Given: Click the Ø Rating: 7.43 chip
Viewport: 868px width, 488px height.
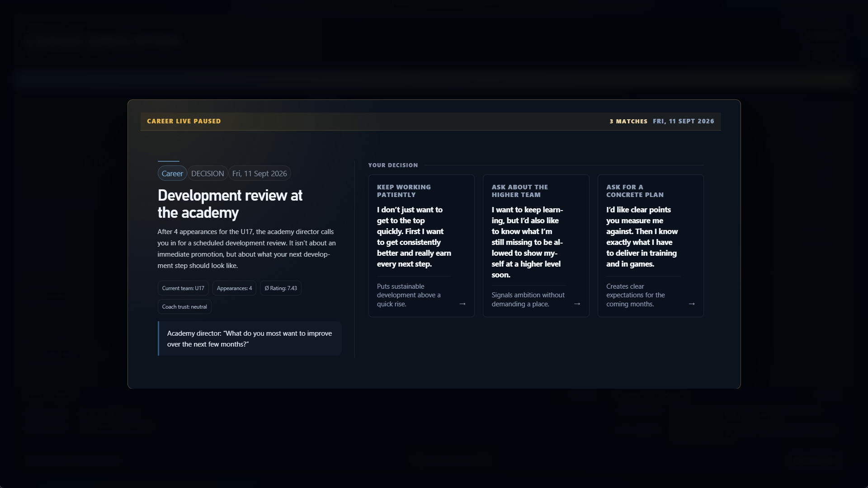Looking at the screenshot, I should pyautogui.click(x=281, y=288).
